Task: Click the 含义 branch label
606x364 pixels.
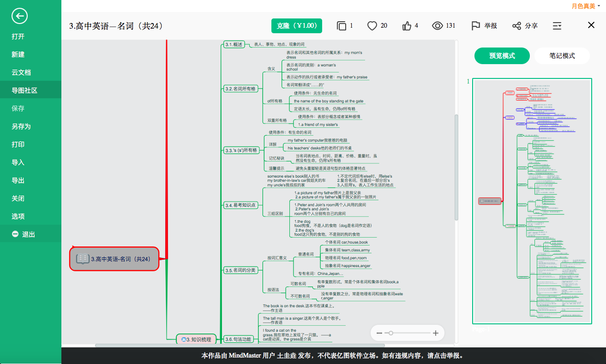Action: click(x=271, y=69)
